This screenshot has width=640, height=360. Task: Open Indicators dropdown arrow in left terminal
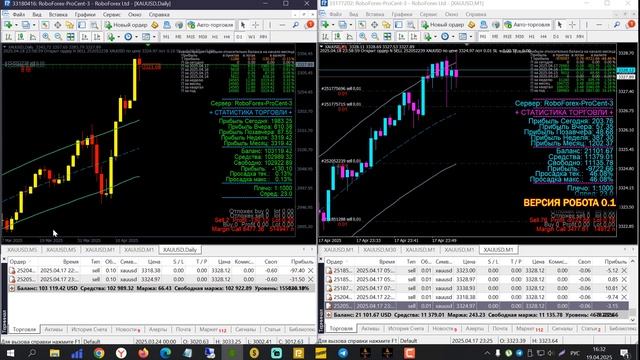118,37
